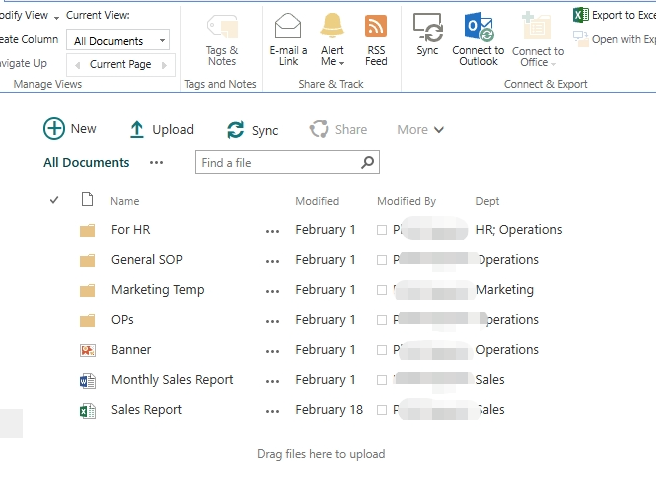Click the Share circular icon

click(319, 129)
